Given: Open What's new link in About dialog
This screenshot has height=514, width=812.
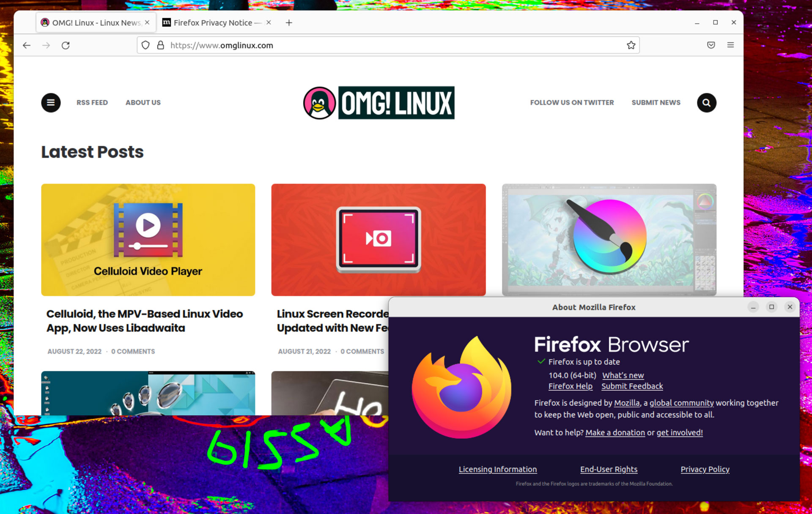Looking at the screenshot, I should (623, 375).
